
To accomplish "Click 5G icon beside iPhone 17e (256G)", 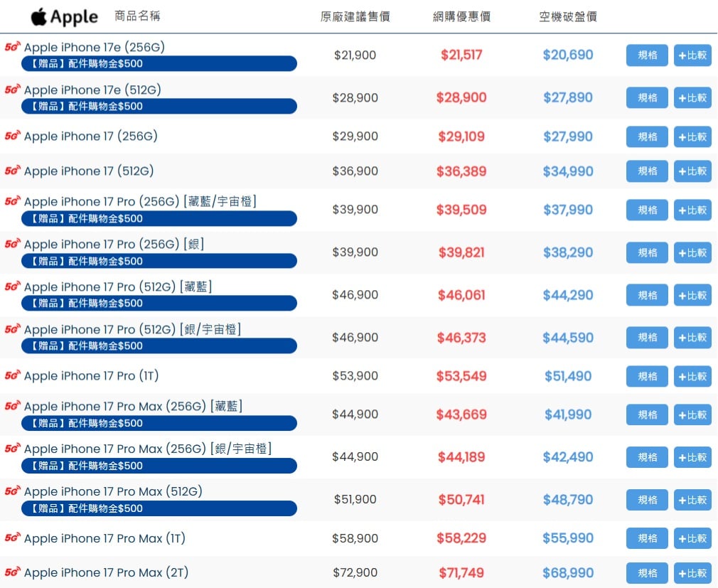I will 12,47.
